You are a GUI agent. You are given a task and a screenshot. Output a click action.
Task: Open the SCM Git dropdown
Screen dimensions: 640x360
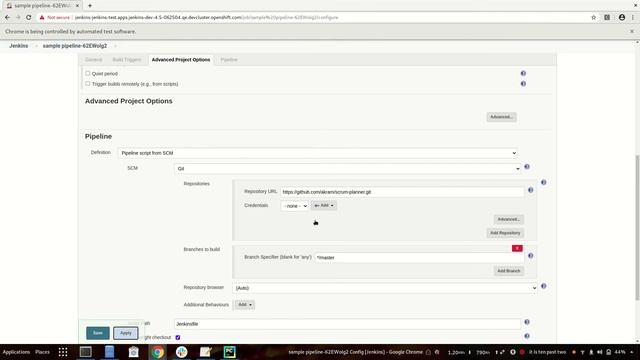coord(347,169)
